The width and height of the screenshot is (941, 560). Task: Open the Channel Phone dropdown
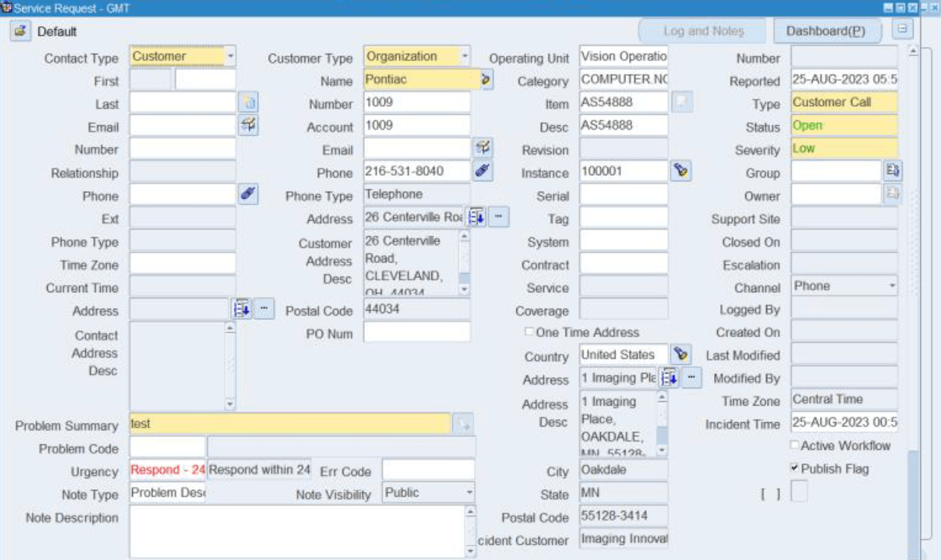point(892,286)
